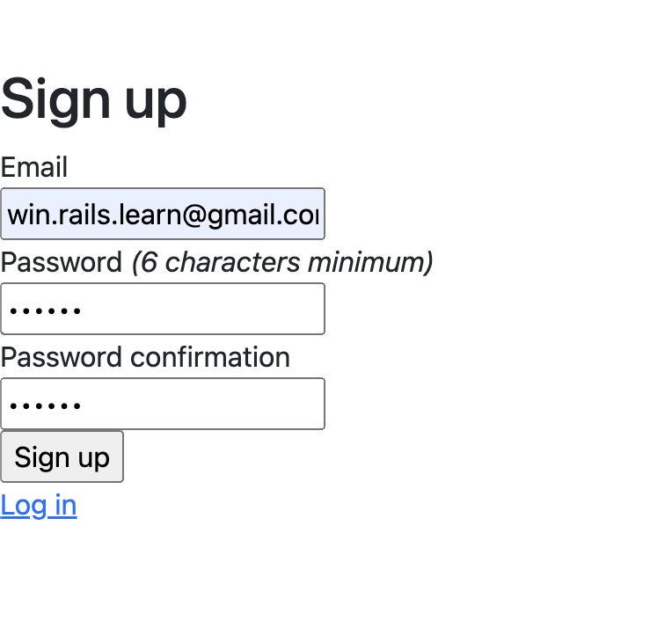Click the Password input field

point(163,309)
